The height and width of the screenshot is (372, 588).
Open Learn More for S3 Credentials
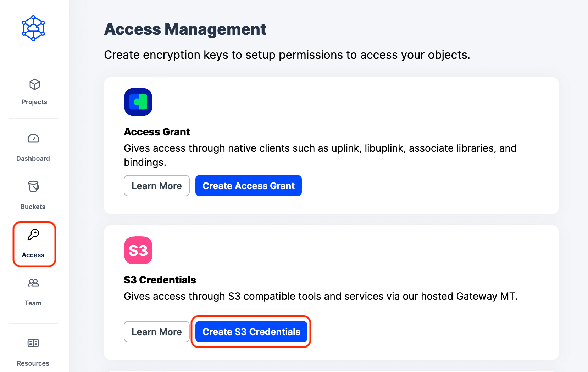(x=156, y=332)
